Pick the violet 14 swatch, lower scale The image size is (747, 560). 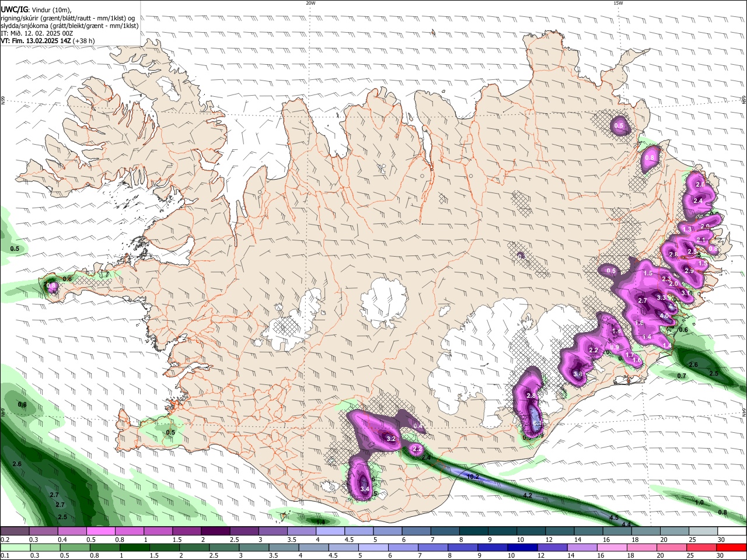[x=582, y=548]
